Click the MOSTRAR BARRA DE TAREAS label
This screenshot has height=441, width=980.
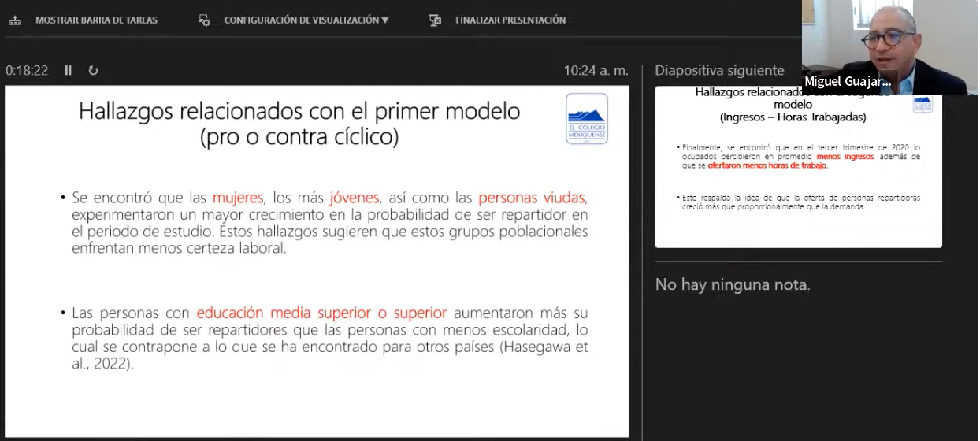[96, 20]
